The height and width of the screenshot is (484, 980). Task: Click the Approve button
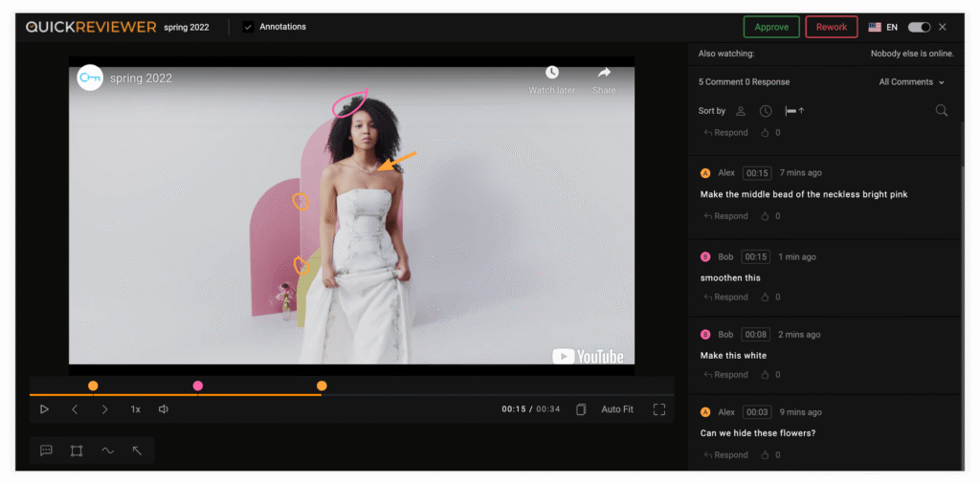771,27
